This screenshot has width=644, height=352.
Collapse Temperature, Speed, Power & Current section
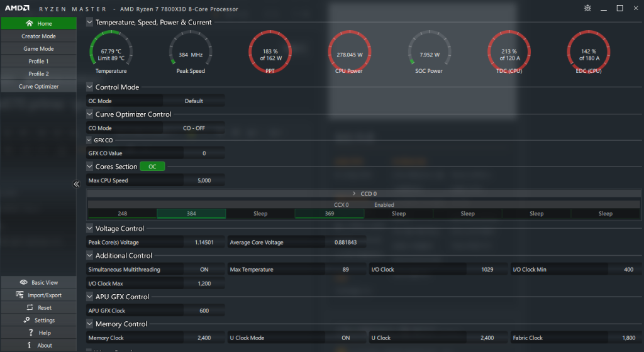pos(89,23)
